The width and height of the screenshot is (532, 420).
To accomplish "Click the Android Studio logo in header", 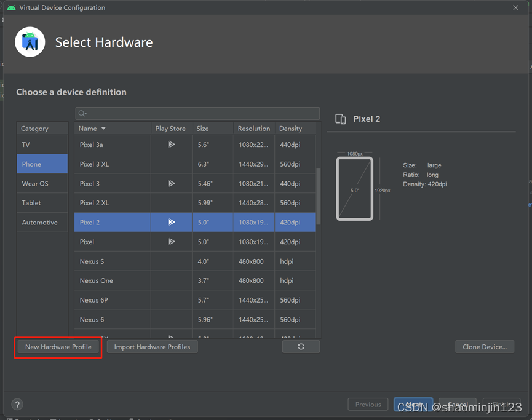I will pos(30,42).
